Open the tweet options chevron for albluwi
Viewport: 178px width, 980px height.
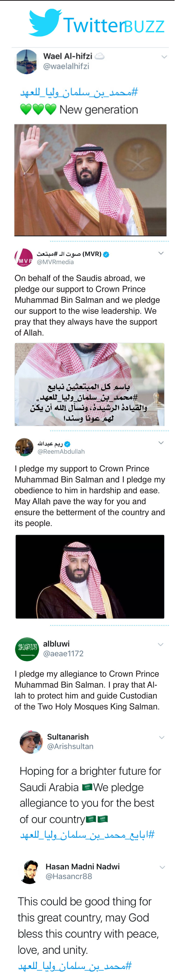[x=160, y=644]
